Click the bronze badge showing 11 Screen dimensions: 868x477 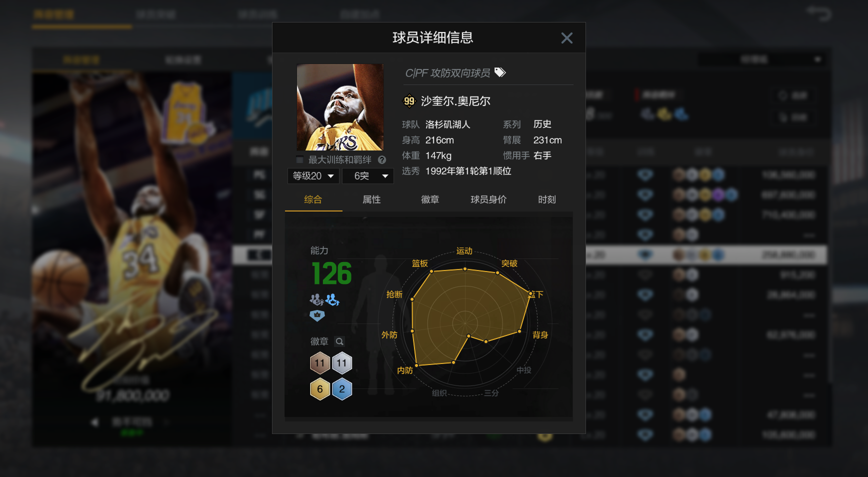point(320,363)
